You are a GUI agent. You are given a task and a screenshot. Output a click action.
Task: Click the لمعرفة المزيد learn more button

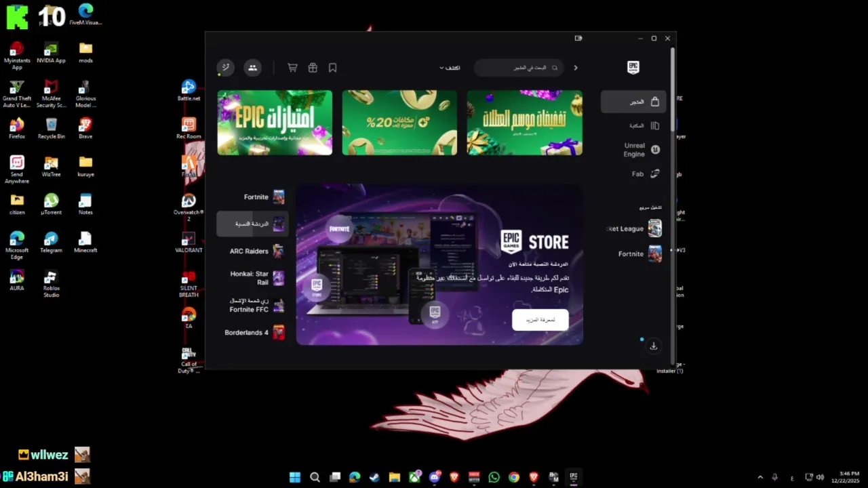[x=540, y=320]
